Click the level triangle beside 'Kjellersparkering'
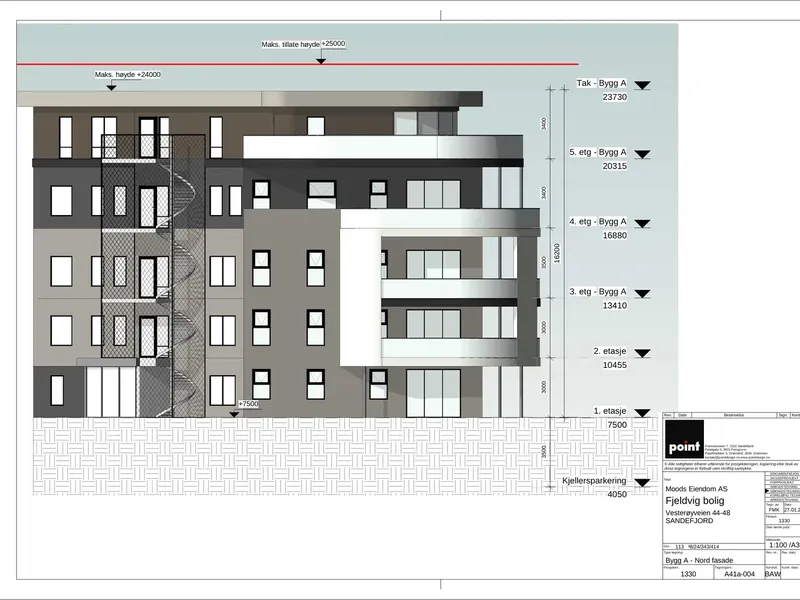 tap(642, 483)
